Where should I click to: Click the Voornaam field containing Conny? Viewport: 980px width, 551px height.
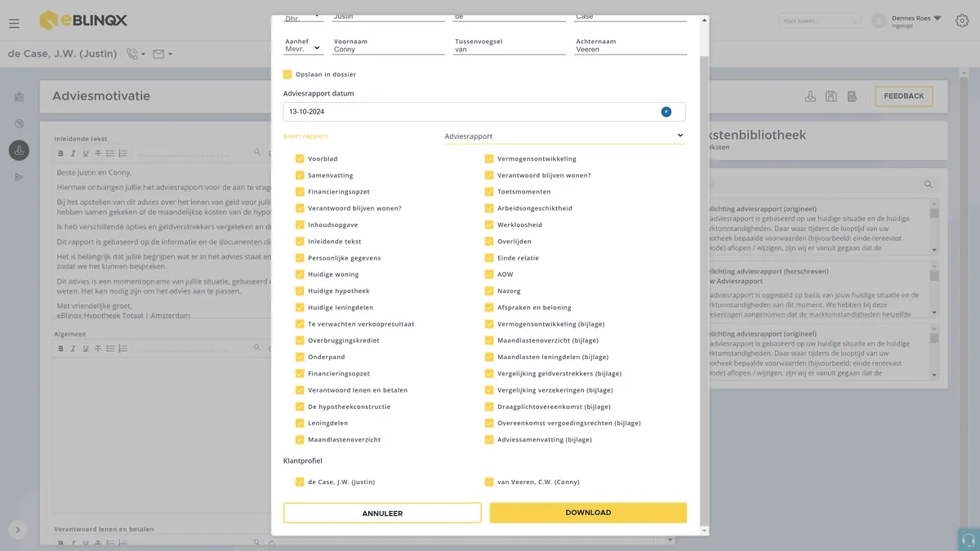389,49
